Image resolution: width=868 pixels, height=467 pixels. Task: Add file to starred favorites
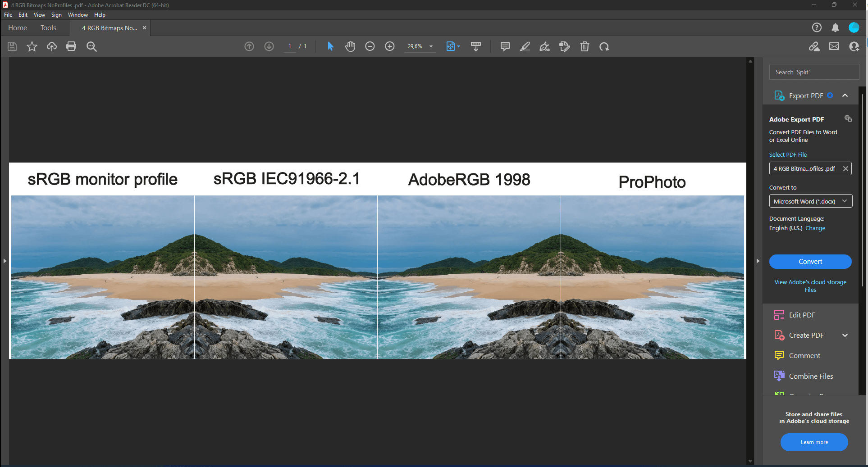pyautogui.click(x=32, y=46)
